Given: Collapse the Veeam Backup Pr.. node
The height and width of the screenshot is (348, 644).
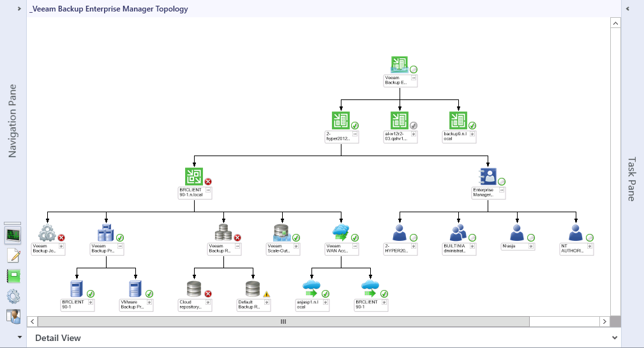Looking at the screenshot, I should 120,246.
